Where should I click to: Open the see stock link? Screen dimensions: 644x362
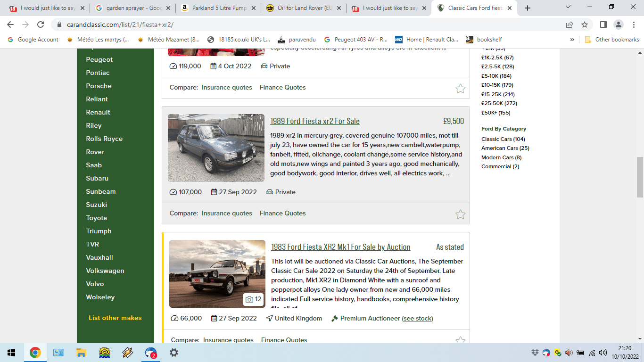click(417, 318)
